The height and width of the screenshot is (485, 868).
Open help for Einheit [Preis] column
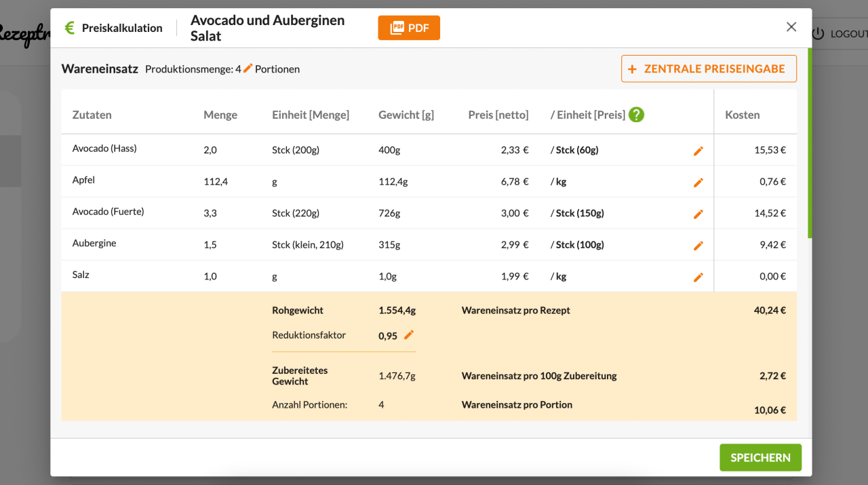tap(636, 115)
